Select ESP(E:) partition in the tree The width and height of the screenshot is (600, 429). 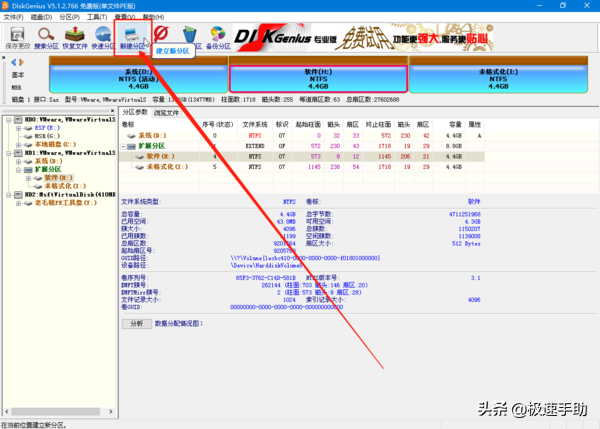tap(47, 128)
